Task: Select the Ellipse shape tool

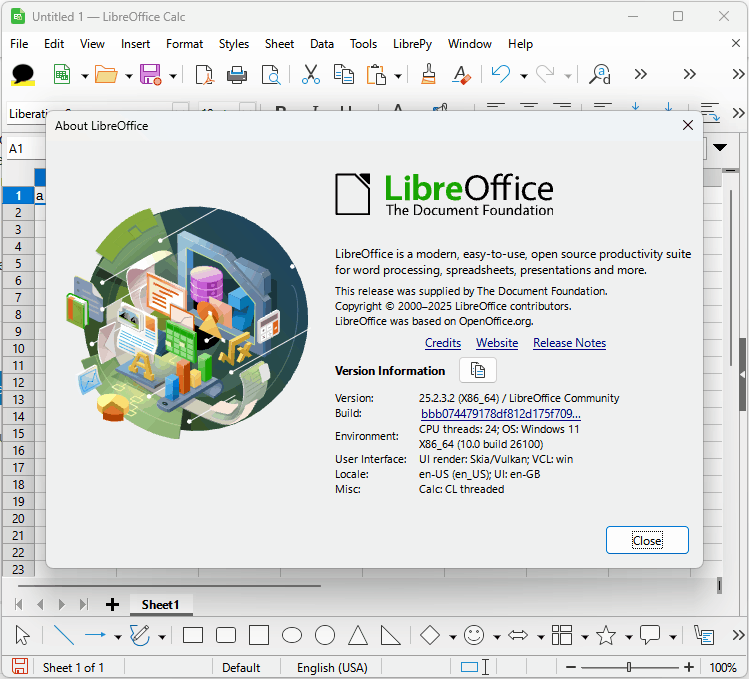Action: [x=292, y=636]
